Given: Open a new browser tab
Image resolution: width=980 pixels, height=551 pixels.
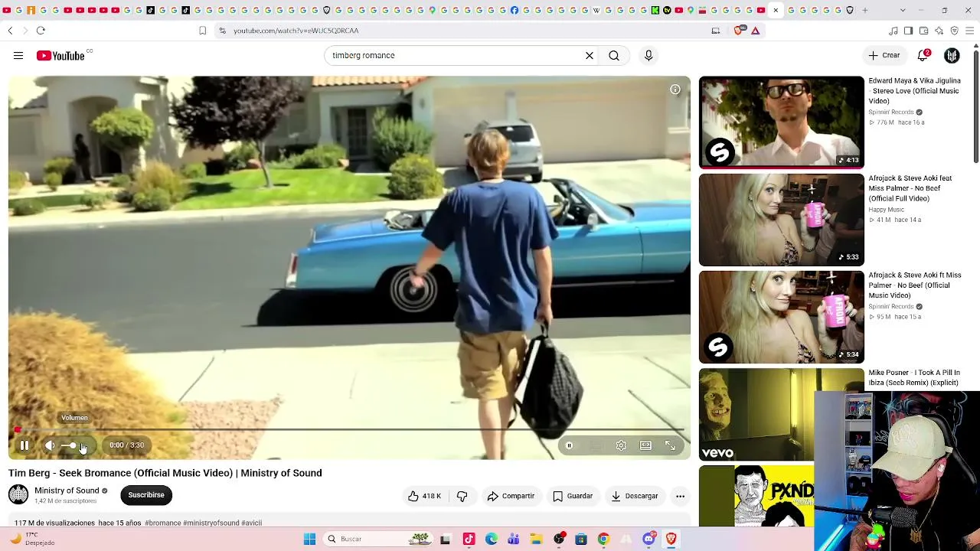Looking at the screenshot, I should (x=865, y=10).
